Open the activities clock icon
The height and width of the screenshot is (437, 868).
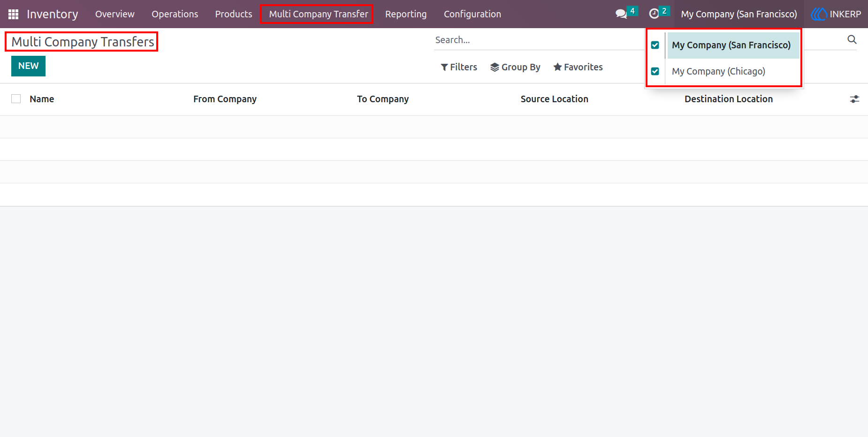(654, 14)
